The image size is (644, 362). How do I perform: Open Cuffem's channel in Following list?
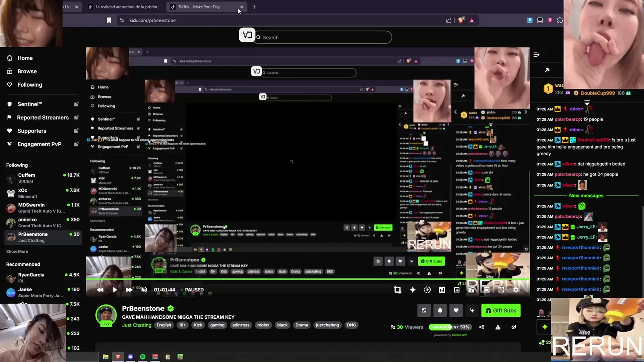pos(43,178)
